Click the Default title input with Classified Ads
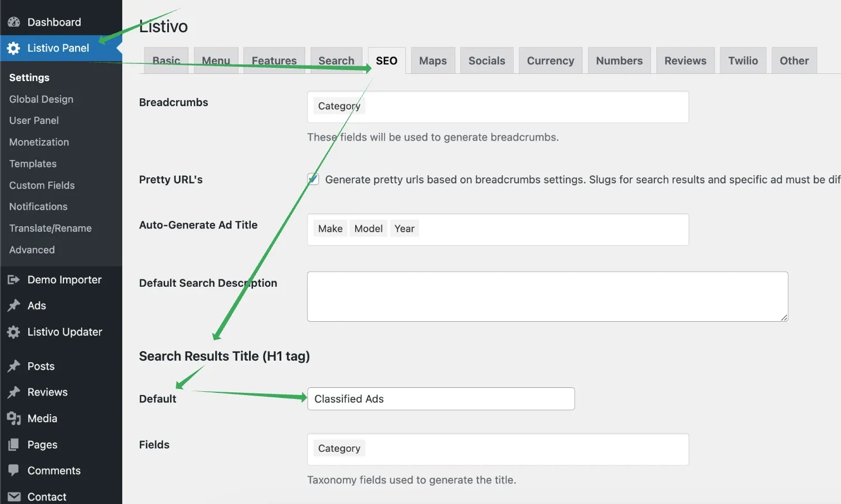This screenshot has height=504, width=841. tap(441, 399)
